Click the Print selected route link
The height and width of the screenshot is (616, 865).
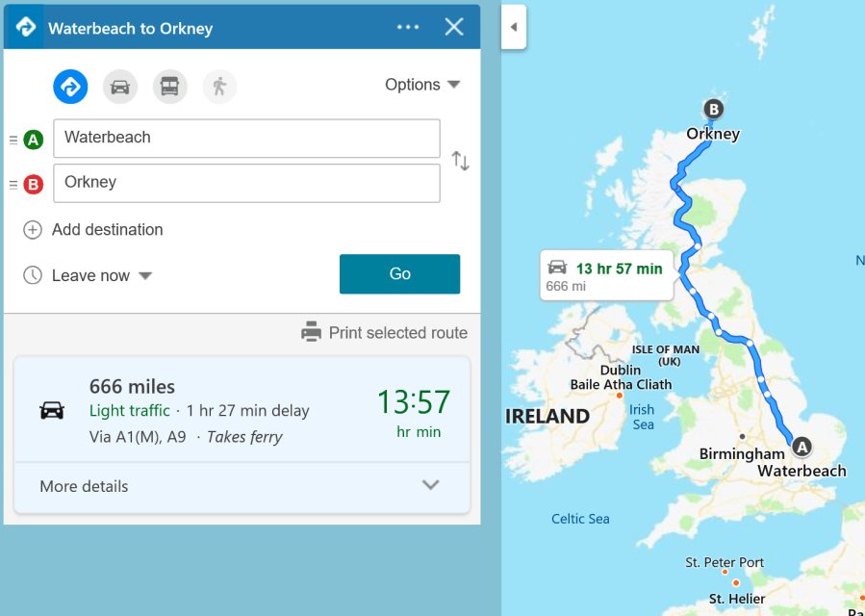(397, 333)
